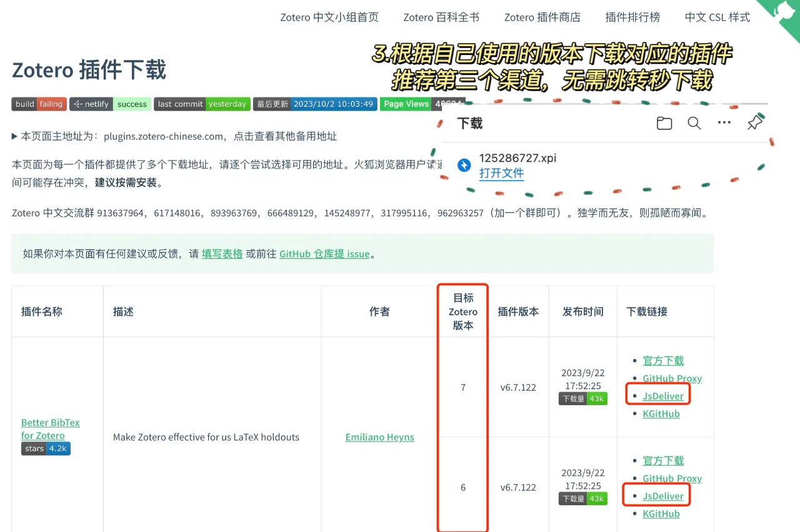800x532 pixels.
Task: Click the 填写表格 feedback link
Action: (x=222, y=254)
